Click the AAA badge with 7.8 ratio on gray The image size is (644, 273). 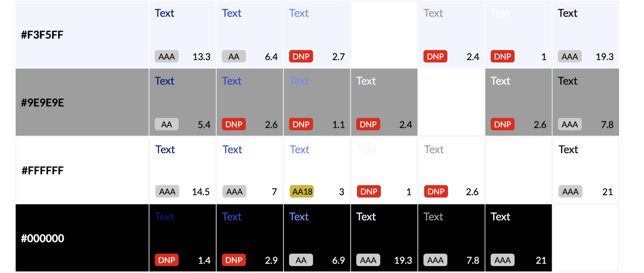point(570,124)
